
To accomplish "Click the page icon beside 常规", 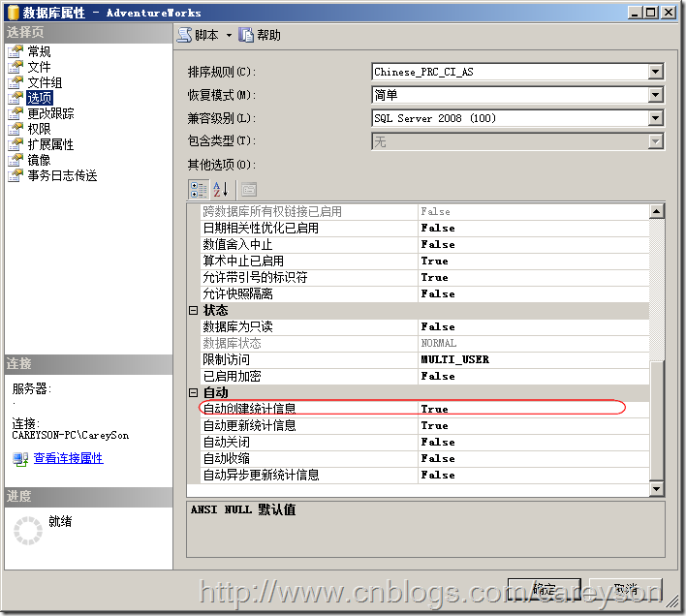I will click(16, 51).
